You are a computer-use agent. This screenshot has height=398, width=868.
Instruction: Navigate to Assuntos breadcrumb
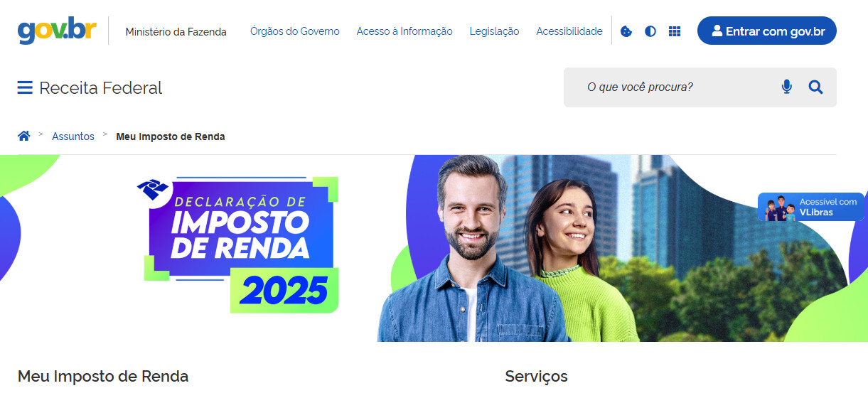tap(73, 136)
